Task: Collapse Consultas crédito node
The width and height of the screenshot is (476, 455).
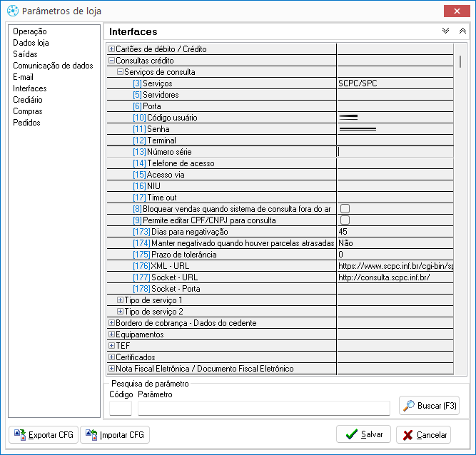Action: (111, 61)
